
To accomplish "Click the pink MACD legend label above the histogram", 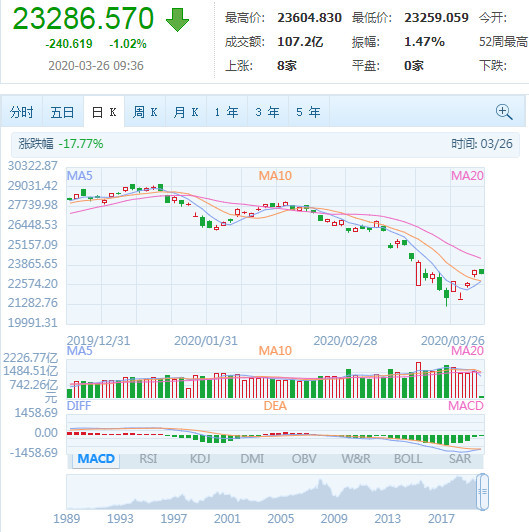I will coord(466,406).
